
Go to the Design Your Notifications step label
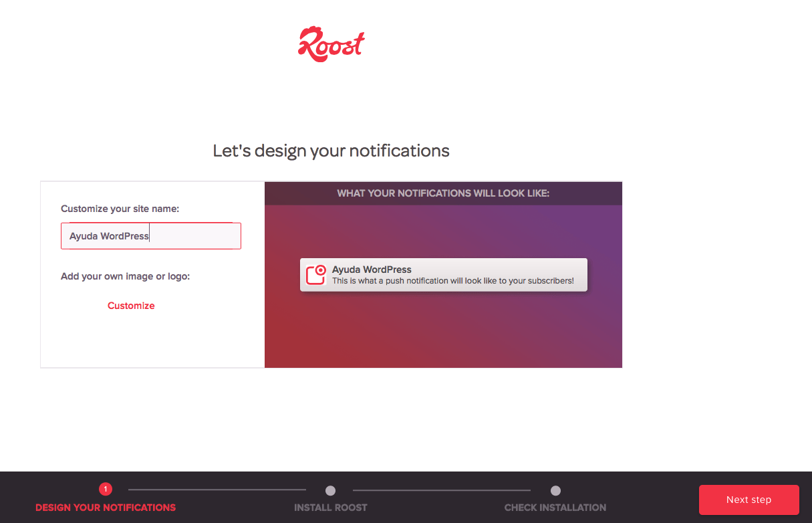tap(106, 508)
